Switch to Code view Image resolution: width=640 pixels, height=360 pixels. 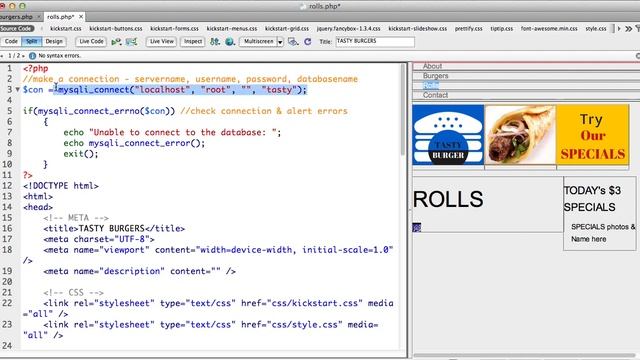[x=11, y=41]
